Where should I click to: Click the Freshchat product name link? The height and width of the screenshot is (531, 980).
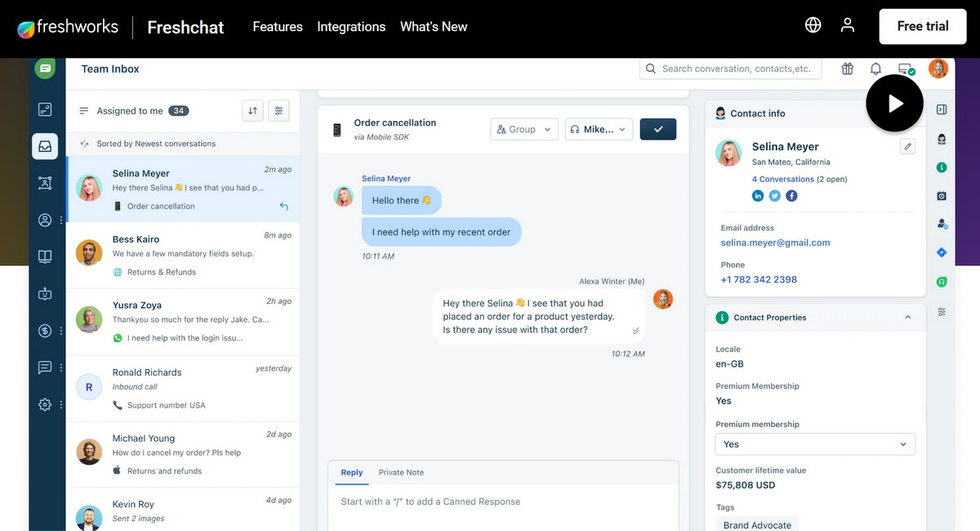click(x=185, y=27)
